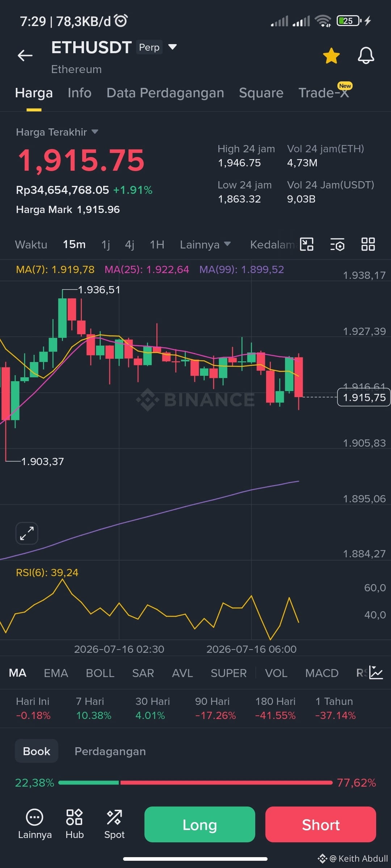The width and height of the screenshot is (391, 868).
Task: Tap the back arrow icon
Action: pyautogui.click(x=25, y=55)
